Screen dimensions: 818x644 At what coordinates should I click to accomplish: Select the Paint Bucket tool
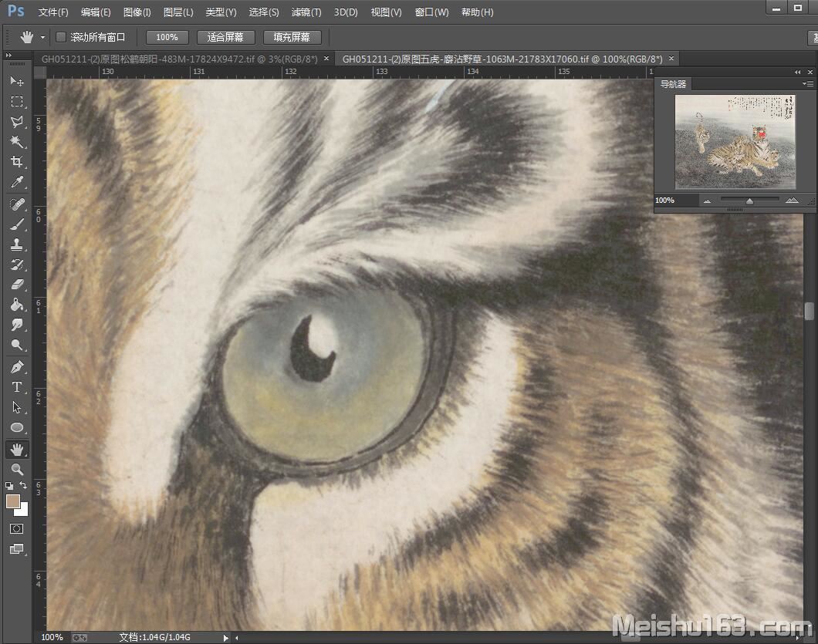[x=17, y=305]
